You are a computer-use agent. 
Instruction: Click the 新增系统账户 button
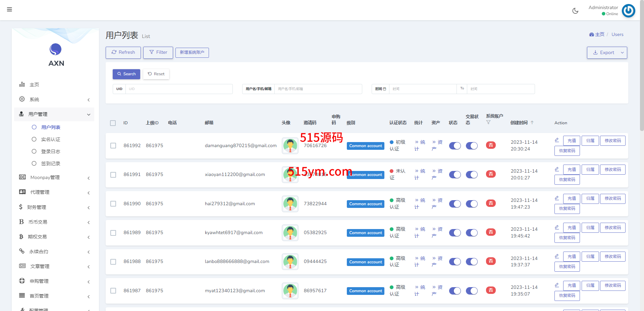click(192, 52)
